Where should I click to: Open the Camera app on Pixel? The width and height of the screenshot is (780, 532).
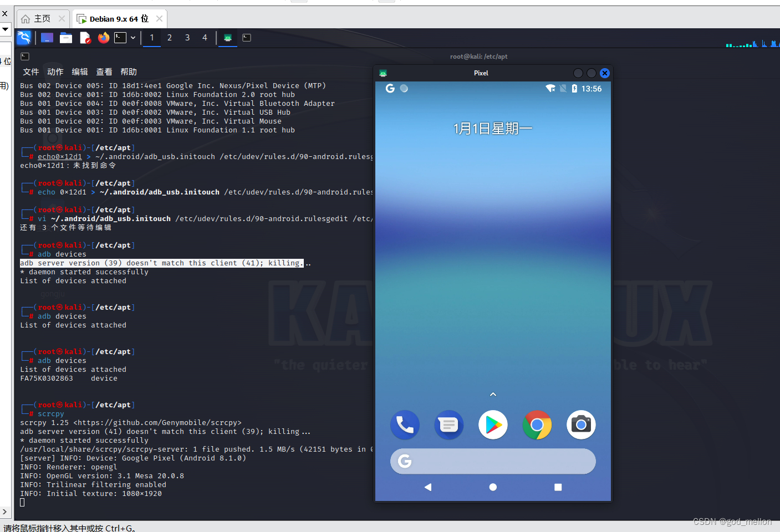pos(581,424)
